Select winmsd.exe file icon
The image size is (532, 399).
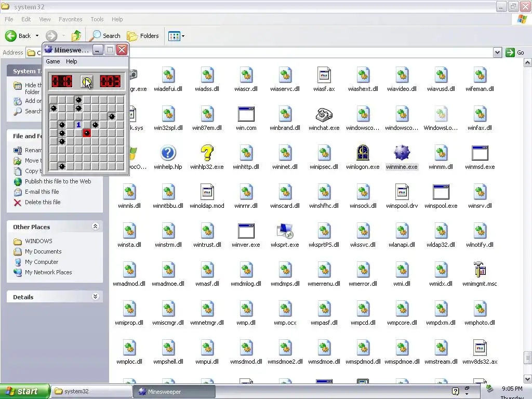[480, 153]
